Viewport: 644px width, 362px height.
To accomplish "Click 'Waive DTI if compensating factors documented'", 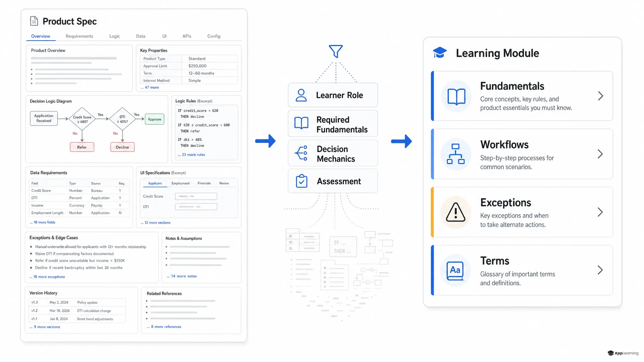I will (x=74, y=254).
